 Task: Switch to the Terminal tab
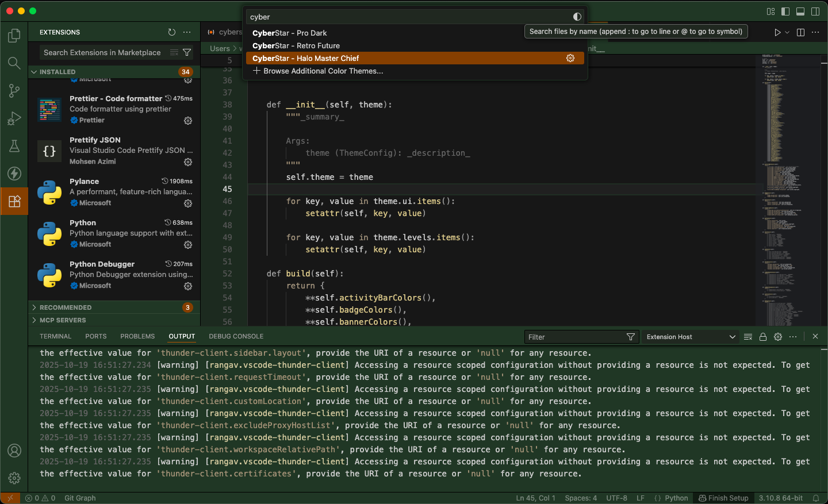56,336
